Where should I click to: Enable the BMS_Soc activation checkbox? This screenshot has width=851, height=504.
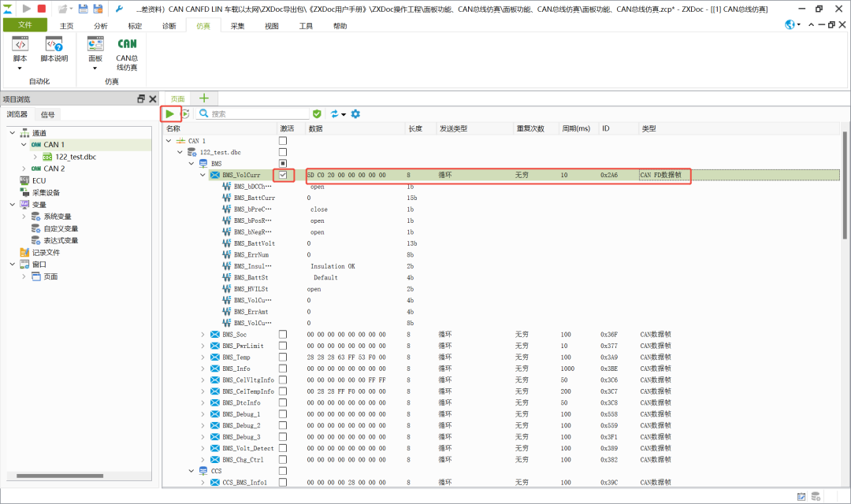pos(283,334)
